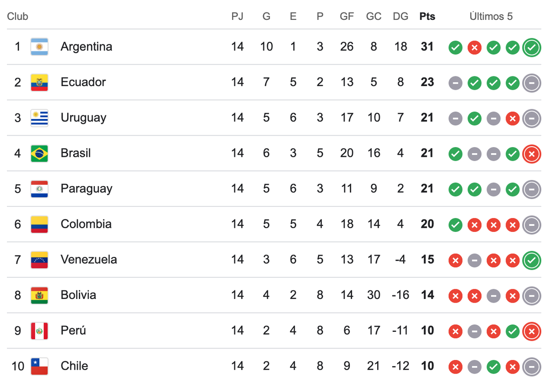Viewport: 556px width, 392px height.
Task: Click Brasil's outlined red latest-match loss icon
Action: pos(531,154)
